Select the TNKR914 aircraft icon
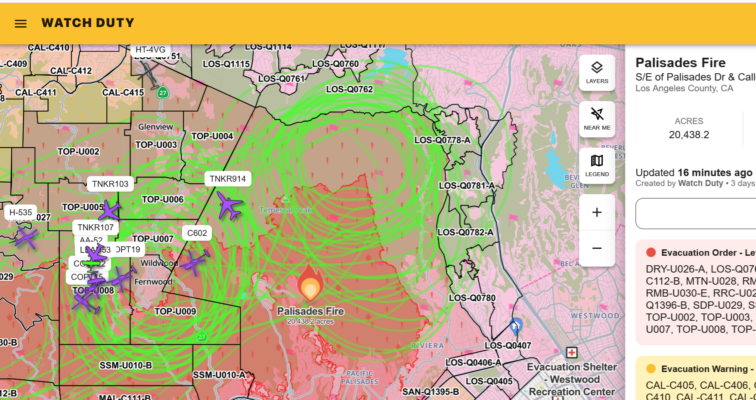 (x=230, y=207)
